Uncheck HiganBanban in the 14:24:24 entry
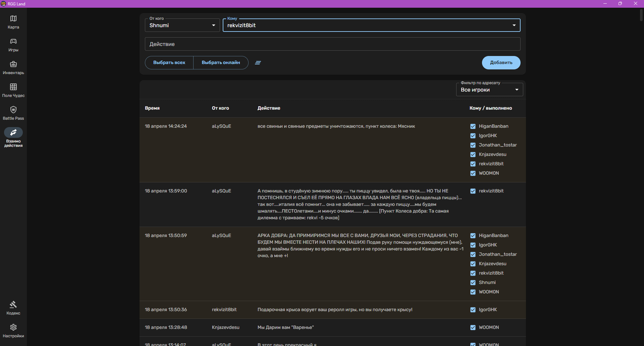The image size is (644, 346). tap(473, 126)
